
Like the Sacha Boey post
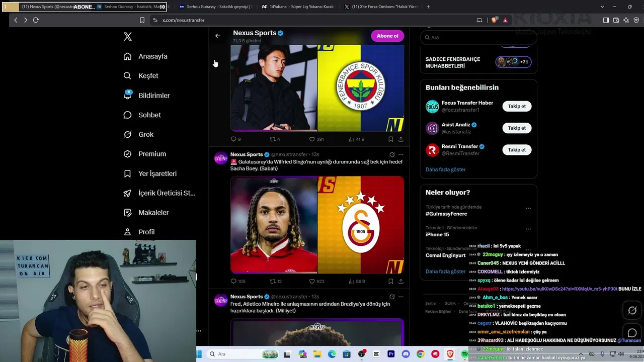(316, 282)
